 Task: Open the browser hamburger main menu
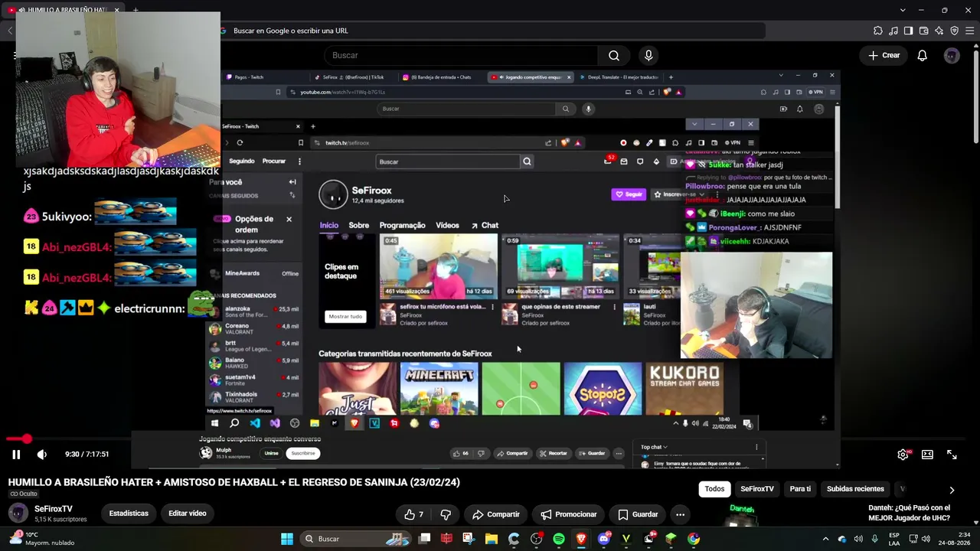[x=969, y=31]
